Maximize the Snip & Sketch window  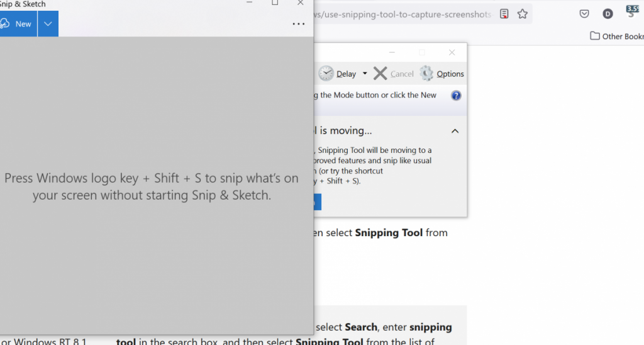click(x=275, y=3)
